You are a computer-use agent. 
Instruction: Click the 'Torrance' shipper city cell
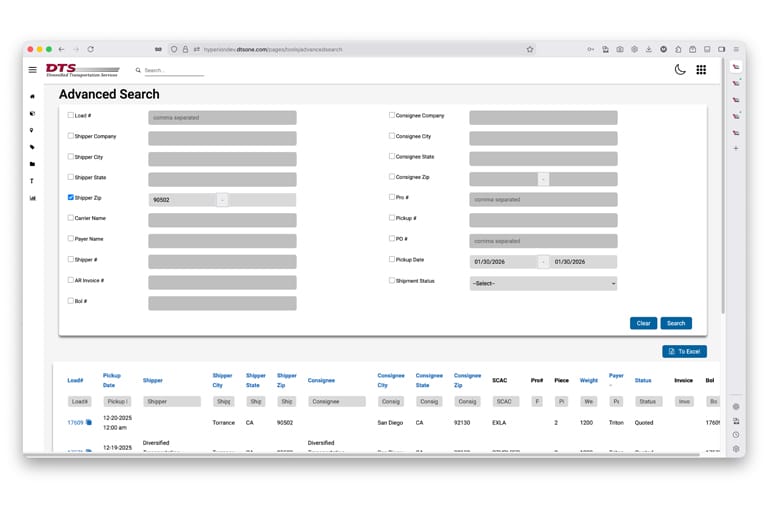point(223,423)
